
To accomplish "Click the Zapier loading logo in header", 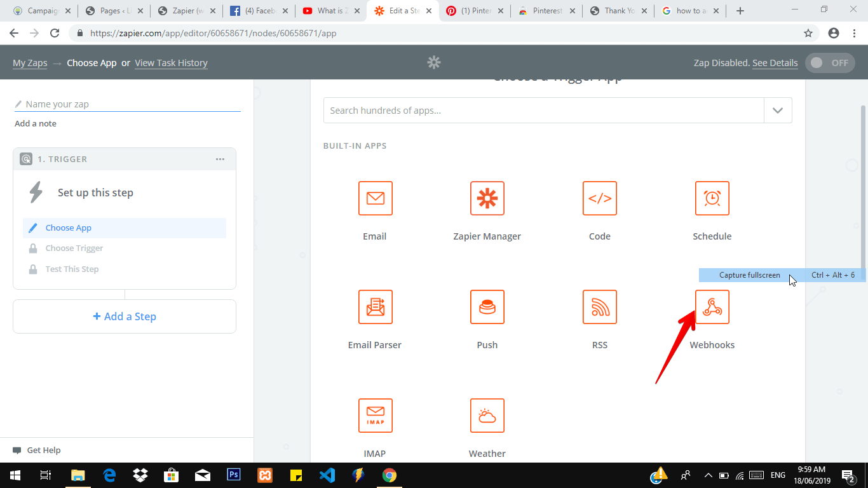I will click(434, 62).
